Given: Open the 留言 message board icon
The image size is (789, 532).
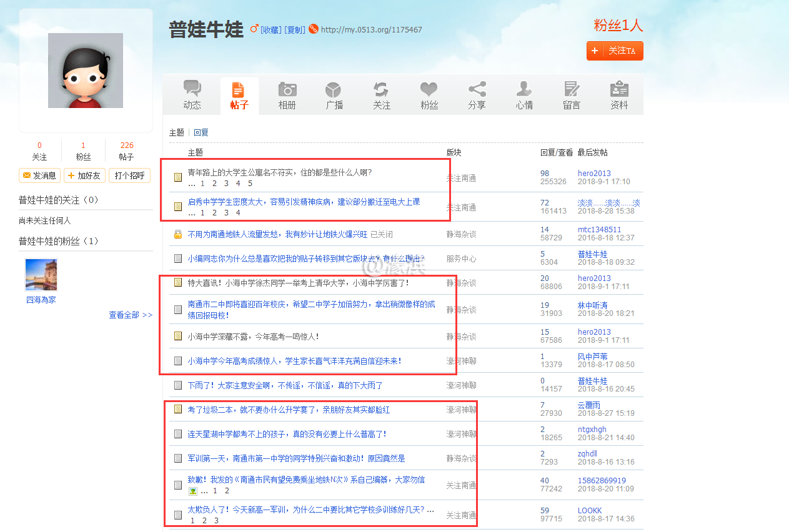Looking at the screenshot, I should 572,89.
